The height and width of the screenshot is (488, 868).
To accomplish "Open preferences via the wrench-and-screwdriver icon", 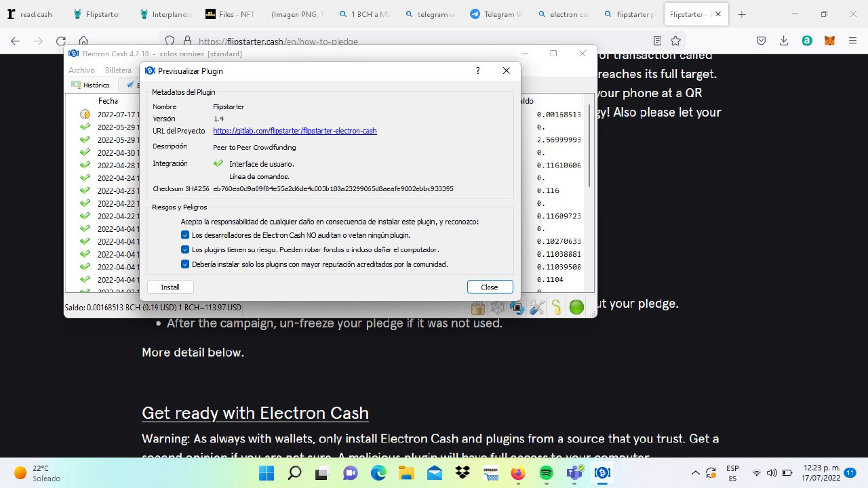I will tap(537, 308).
